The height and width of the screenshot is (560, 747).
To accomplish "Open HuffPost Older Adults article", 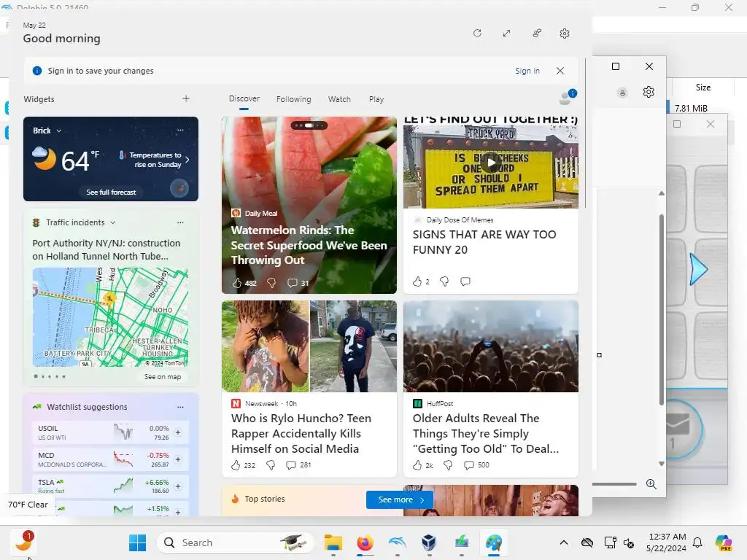I will point(486,433).
